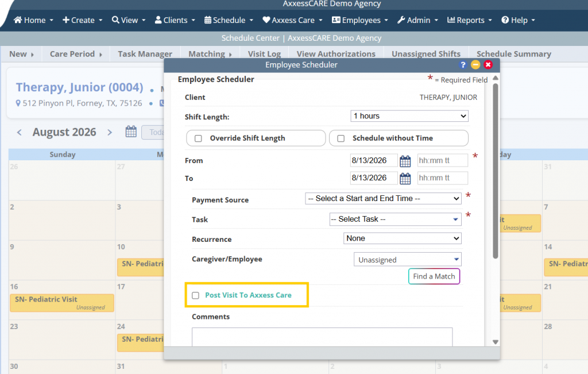Click the dialog scrollbar up arrow

click(x=496, y=78)
